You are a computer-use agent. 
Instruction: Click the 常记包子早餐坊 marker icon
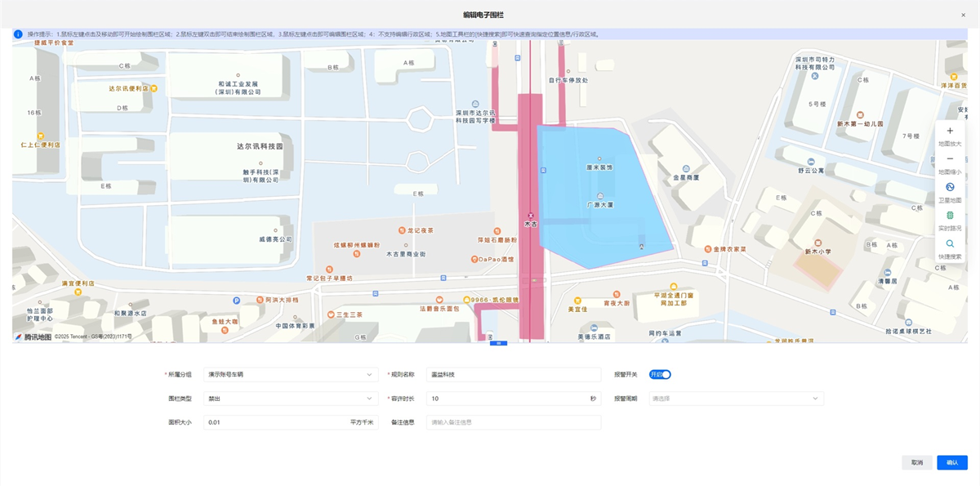coord(329,269)
